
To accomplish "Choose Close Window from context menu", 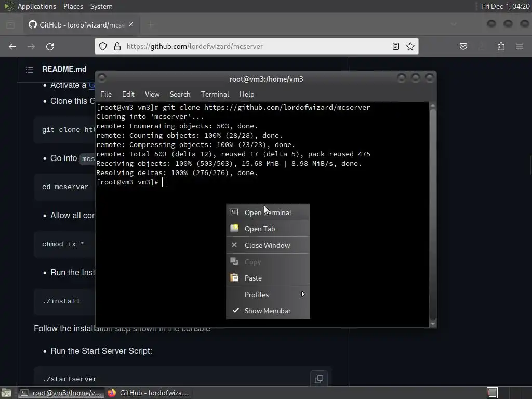I will (268, 245).
